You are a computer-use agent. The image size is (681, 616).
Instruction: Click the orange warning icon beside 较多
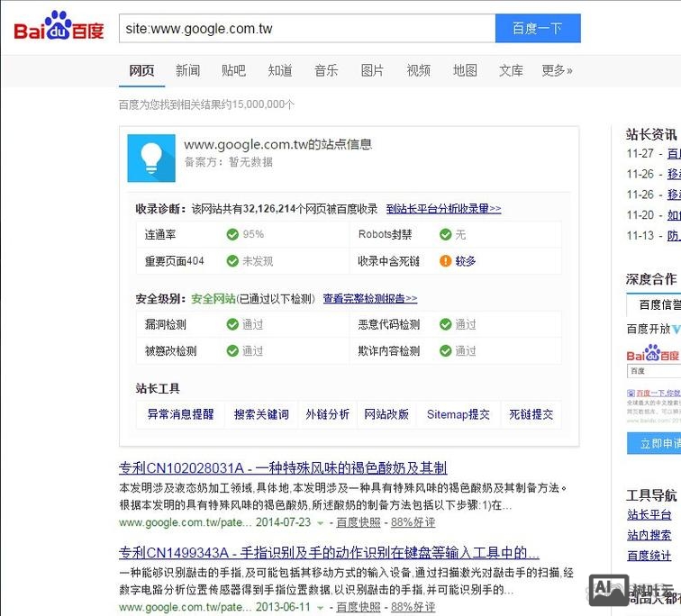click(445, 261)
